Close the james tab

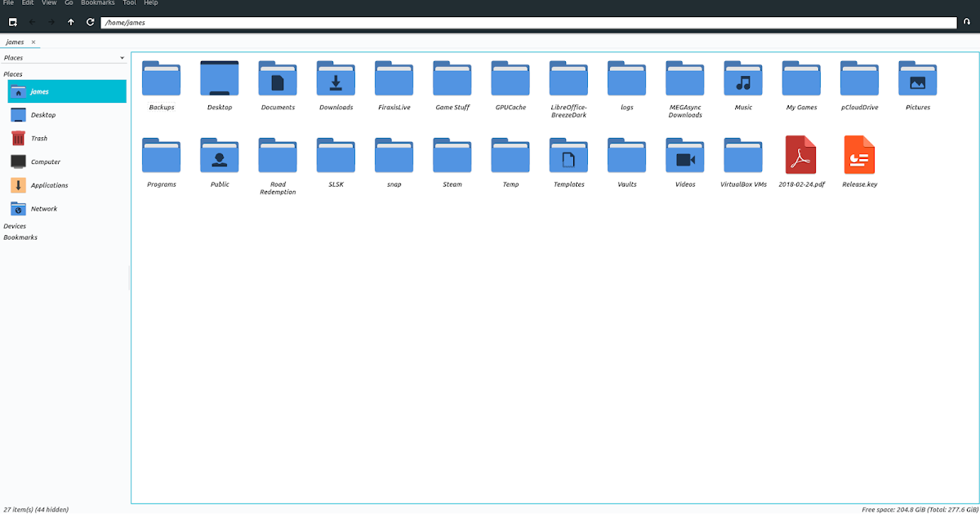[x=33, y=42]
